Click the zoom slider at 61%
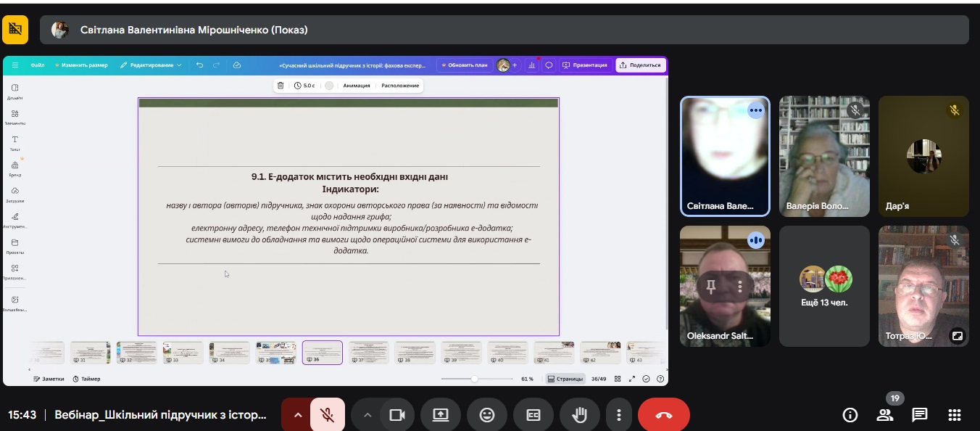 coord(474,379)
